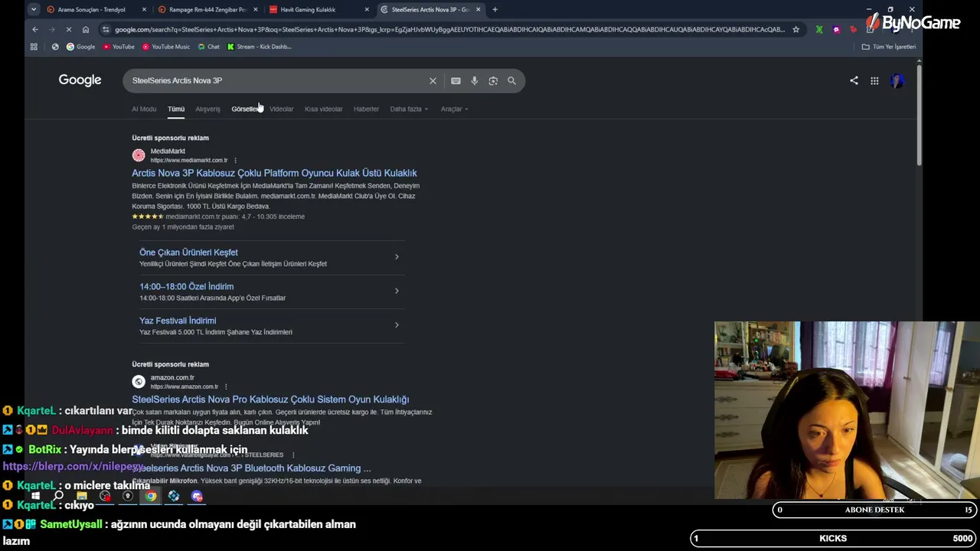Open the new tab button
The width and height of the screenshot is (980, 551).
pyautogui.click(x=495, y=9)
